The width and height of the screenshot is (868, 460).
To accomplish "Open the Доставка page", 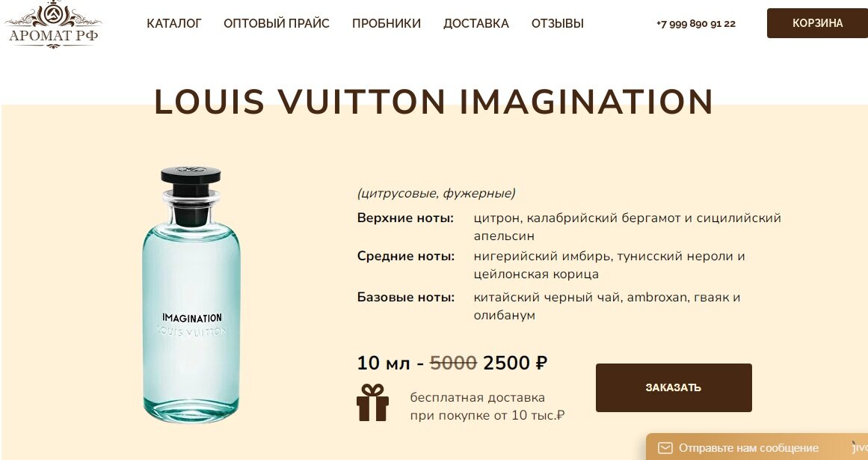I will click(x=476, y=24).
